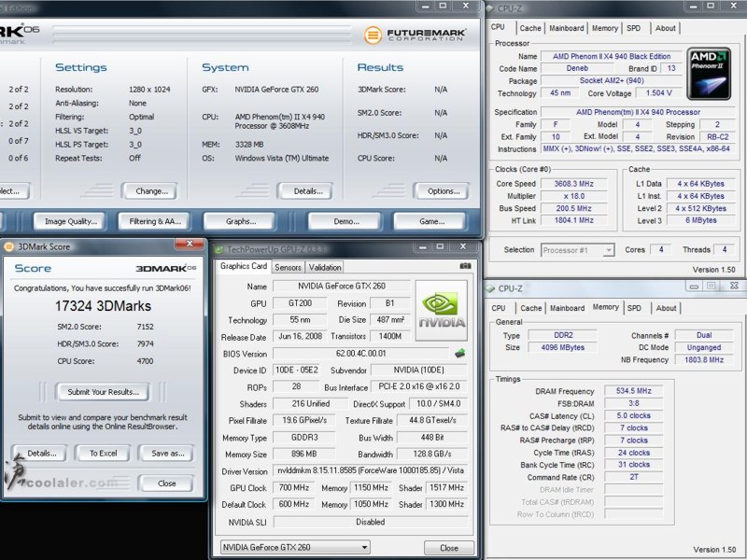The height and width of the screenshot is (560, 747).
Task: Open the About tab in lower CPU-Z window
Action: click(x=666, y=308)
